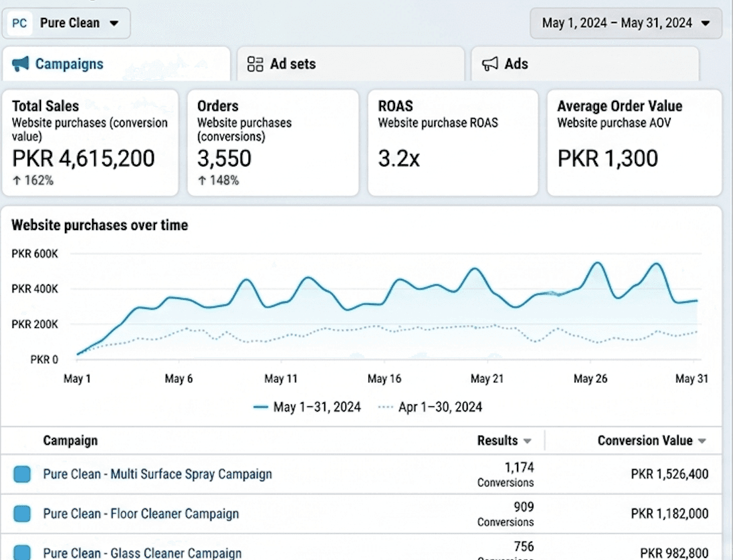The height and width of the screenshot is (560, 733).
Task: Click the PKR 1,182,000 conversion value
Action: pos(669,514)
